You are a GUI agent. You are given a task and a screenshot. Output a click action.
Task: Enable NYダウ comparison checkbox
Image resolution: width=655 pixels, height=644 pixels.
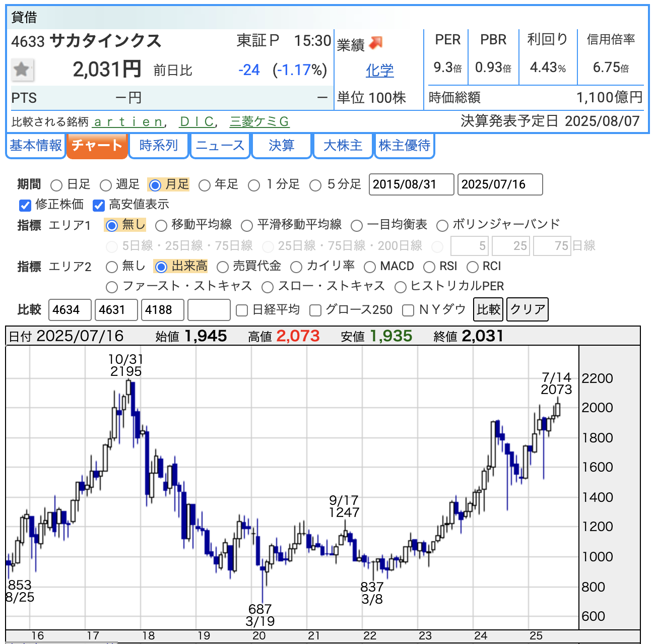click(x=408, y=310)
